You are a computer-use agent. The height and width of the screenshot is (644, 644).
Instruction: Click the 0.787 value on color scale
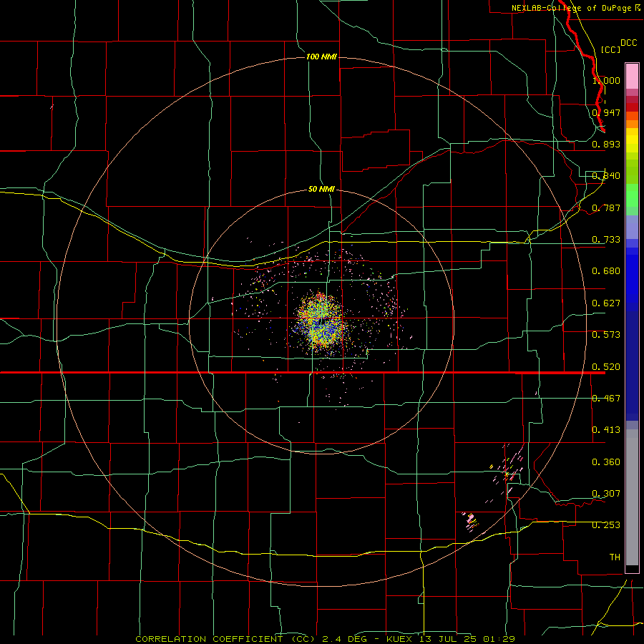click(x=606, y=208)
